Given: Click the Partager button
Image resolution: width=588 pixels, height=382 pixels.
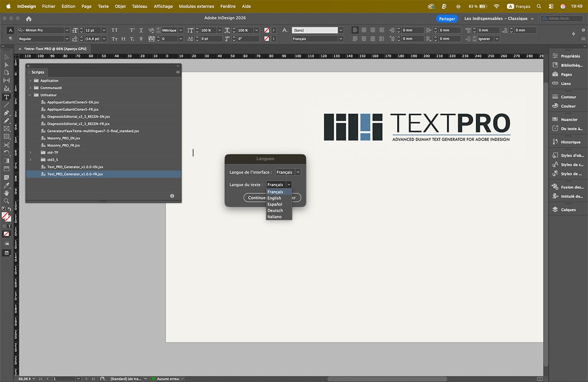Looking at the screenshot, I should (447, 19).
